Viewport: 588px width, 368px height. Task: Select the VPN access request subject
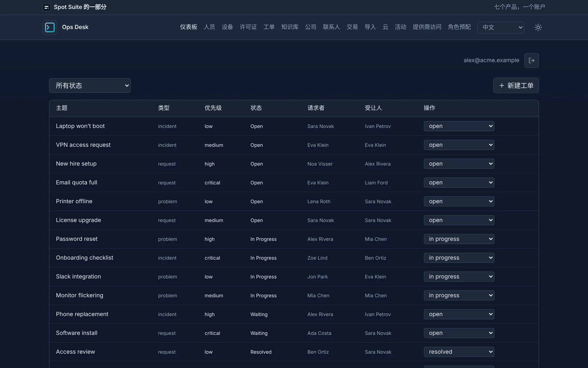[83, 145]
